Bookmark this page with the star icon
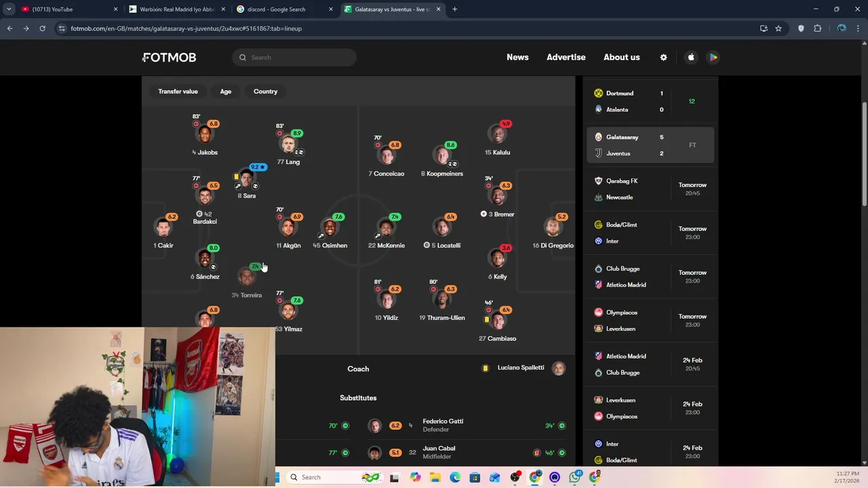The image size is (868, 488). tap(778, 28)
